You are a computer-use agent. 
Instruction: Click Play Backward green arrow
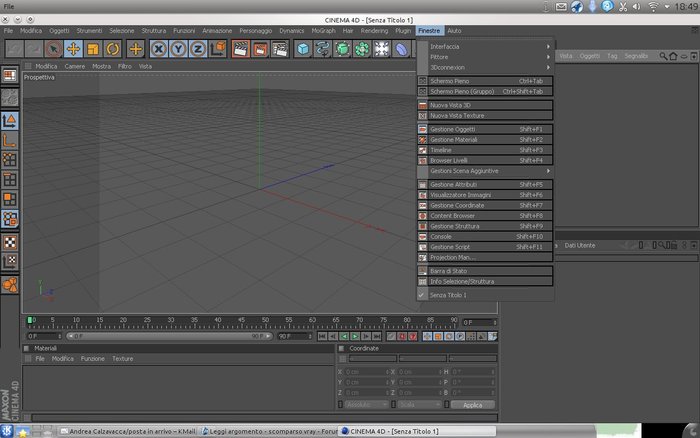[x=344, y=336]
